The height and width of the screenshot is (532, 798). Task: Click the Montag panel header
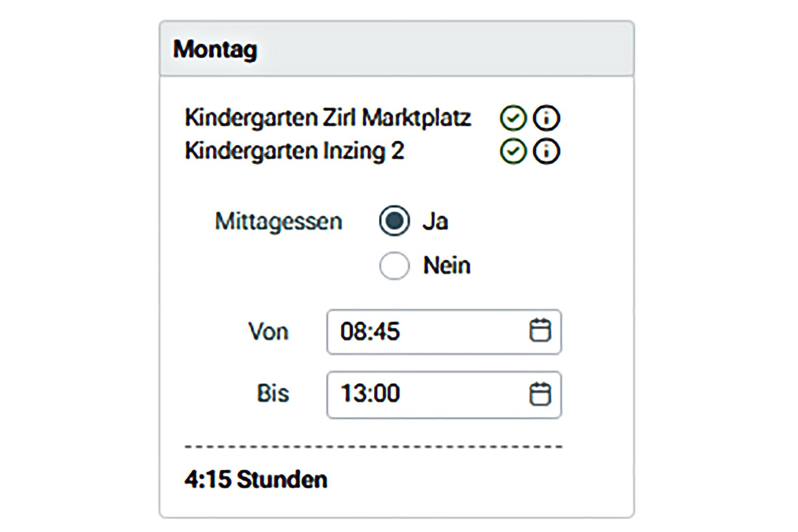397,49
